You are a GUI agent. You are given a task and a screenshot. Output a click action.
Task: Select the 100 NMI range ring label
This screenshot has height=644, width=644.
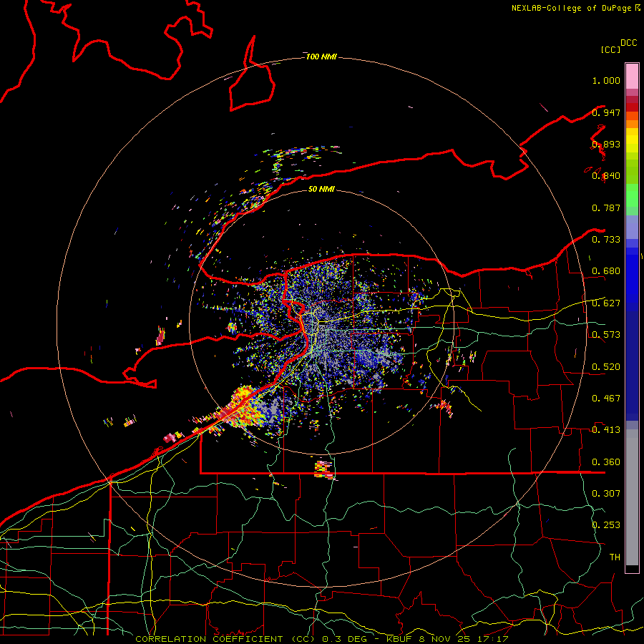coord(321,57)
